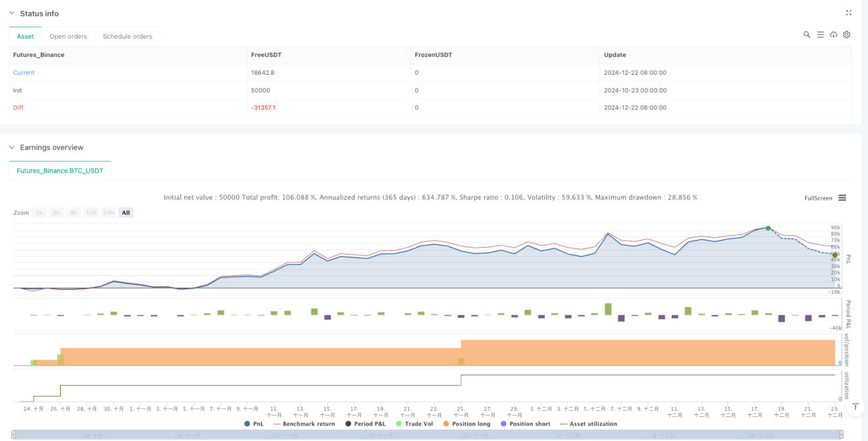This screenshot has width=868, height=441.
Task: Click the shrink/compress icon in Status info
Action: click(849, 13)
